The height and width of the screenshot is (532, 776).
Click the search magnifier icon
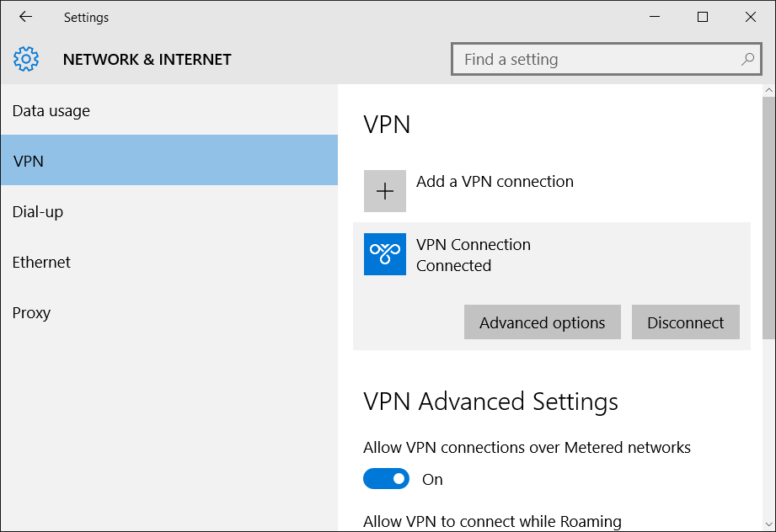click(747, 59)
